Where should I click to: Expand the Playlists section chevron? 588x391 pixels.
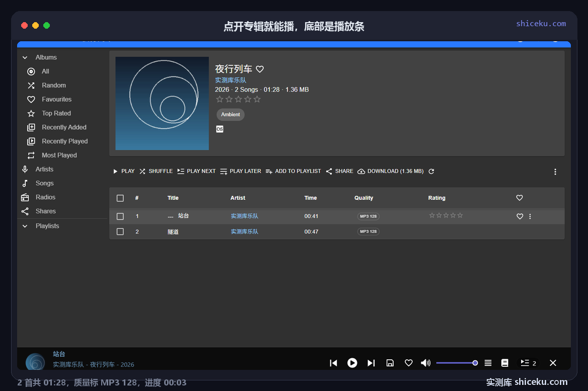pos(25,226)
